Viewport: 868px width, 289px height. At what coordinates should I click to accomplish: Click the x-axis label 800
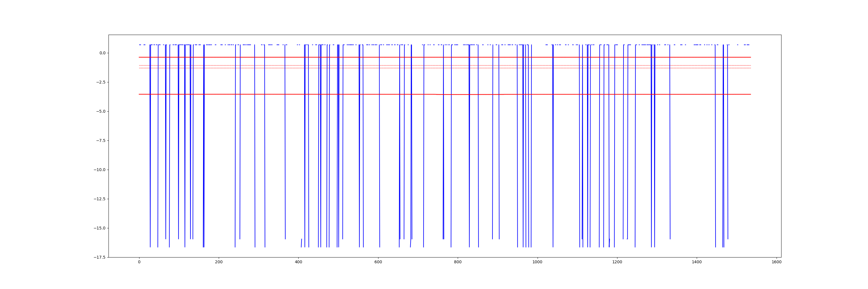[x=458, y=262]
